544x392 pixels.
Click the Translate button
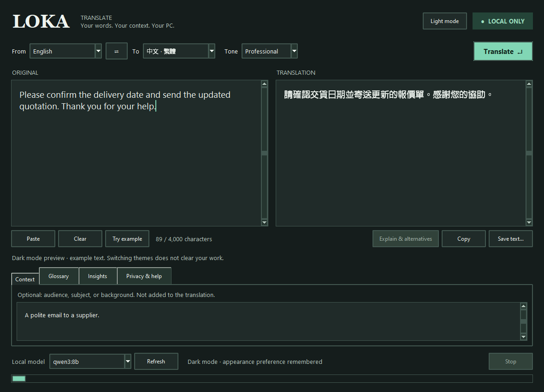pyautogui.click(x=503, y=51)
